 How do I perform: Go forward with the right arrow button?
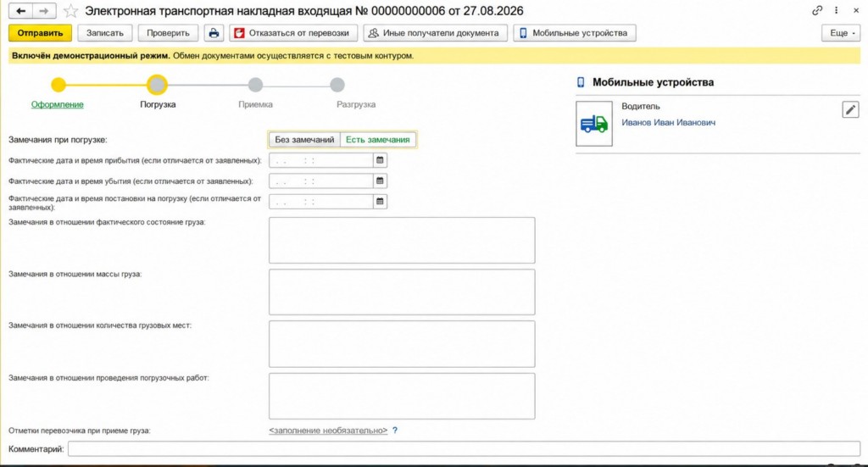[44, 11]
